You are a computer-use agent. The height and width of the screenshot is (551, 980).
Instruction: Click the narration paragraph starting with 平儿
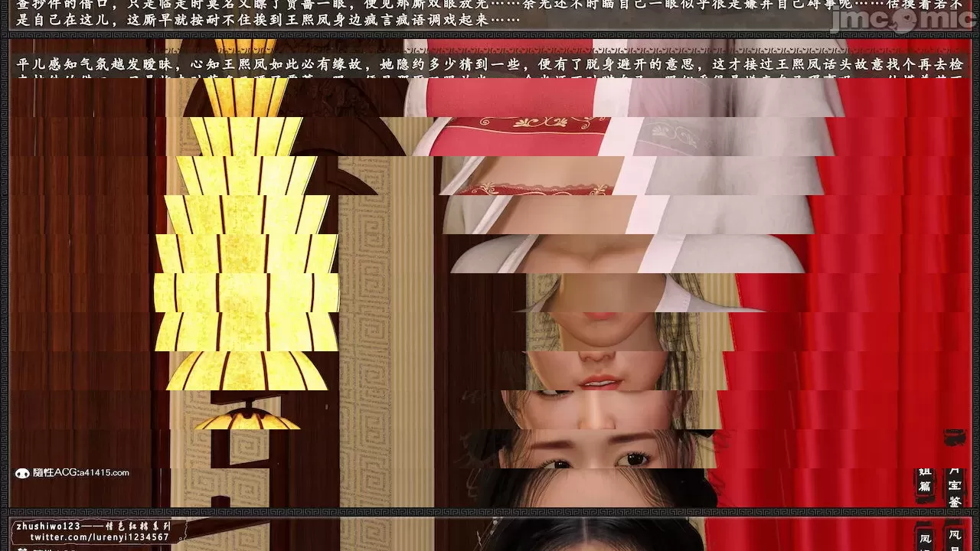tap(490, 61)
